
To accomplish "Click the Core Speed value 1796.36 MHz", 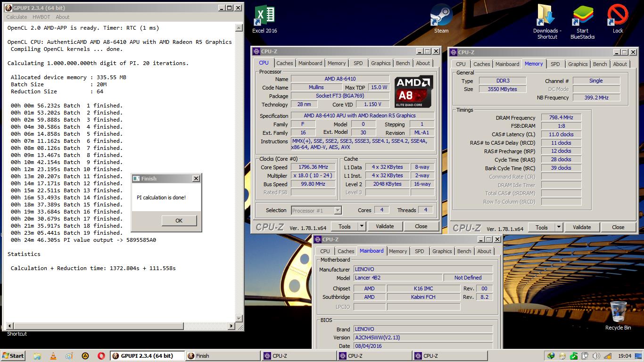I will coord(313,167).
